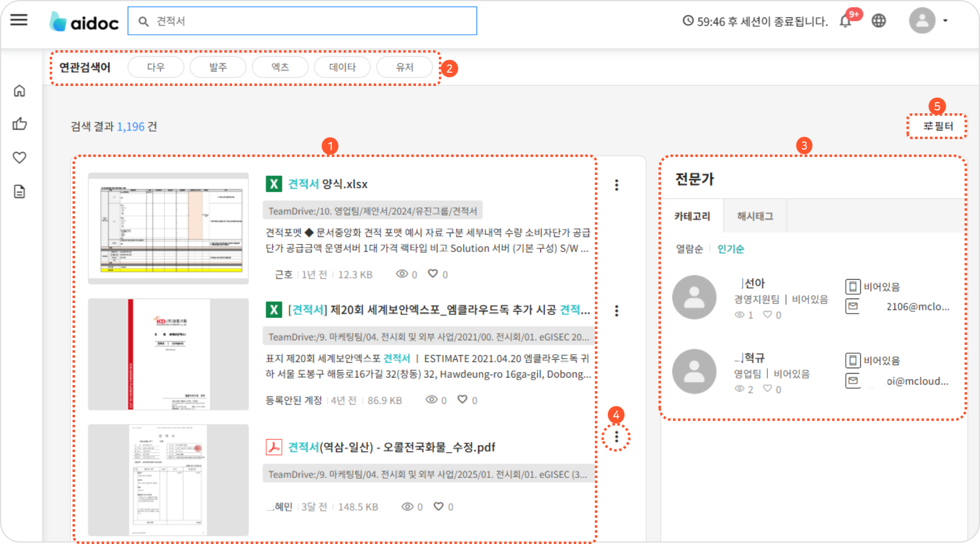Screen dimensions: 980x544
Task: Like the 견적서 양식.xlsx result heart
Action: (x=433, y=274)
